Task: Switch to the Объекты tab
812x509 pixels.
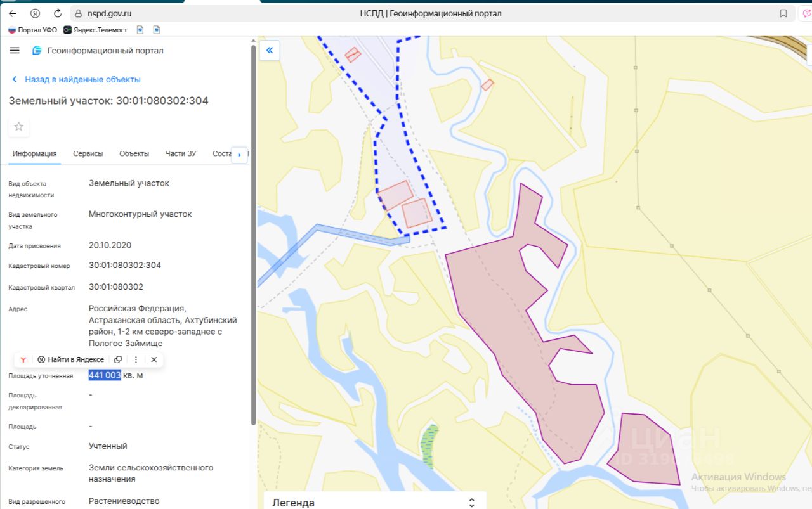Action: pyautogui.click(x=134, y=153)
